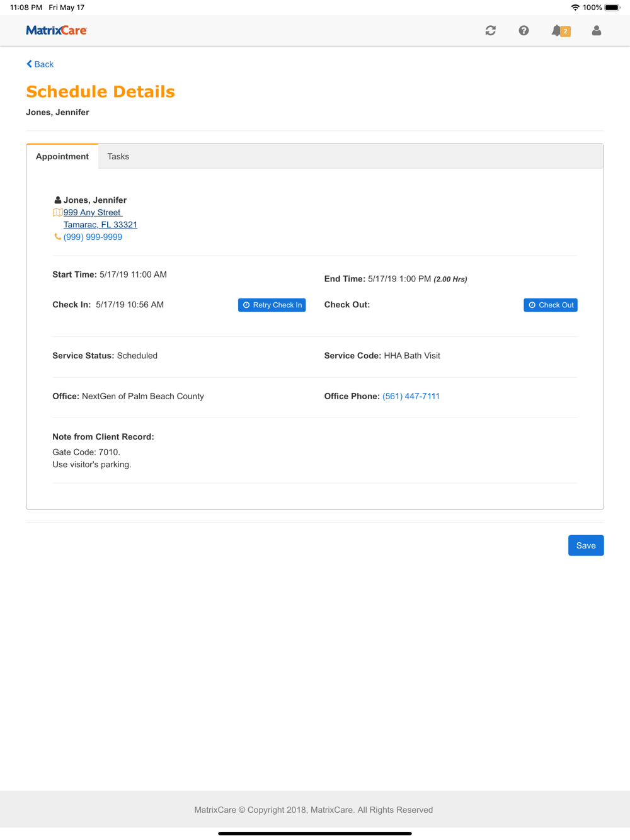Click the NextGen of Palm Beach County text
Image resolution: width=630 pixels, height=840 pixels.
click(x=143, y=396)
